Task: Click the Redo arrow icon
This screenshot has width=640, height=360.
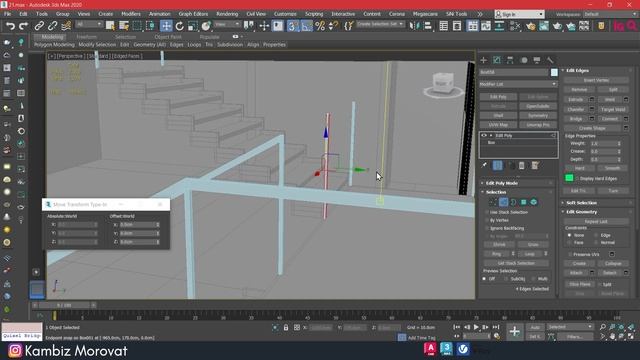Action: coord(24,26)
